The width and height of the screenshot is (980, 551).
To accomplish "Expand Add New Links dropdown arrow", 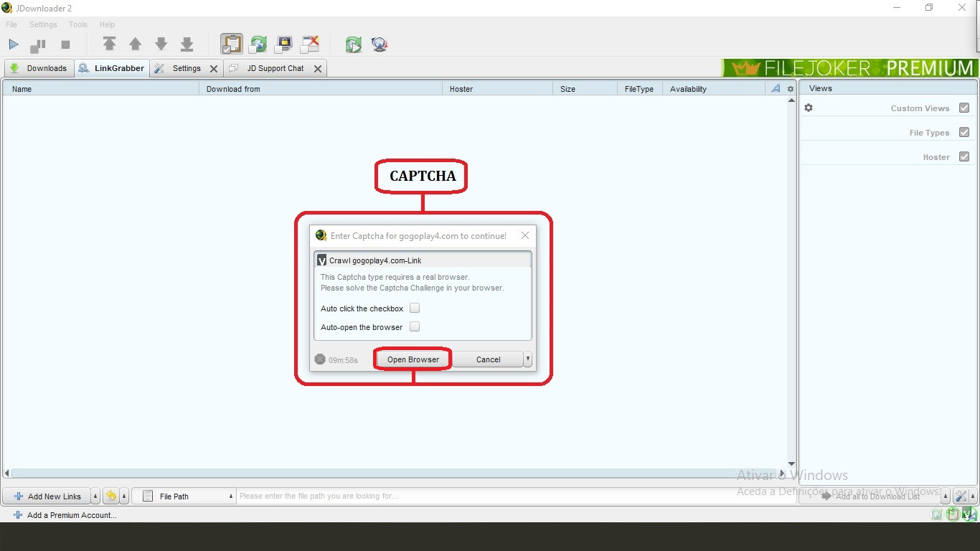I will pyautogui.click(x=96, y=496).
